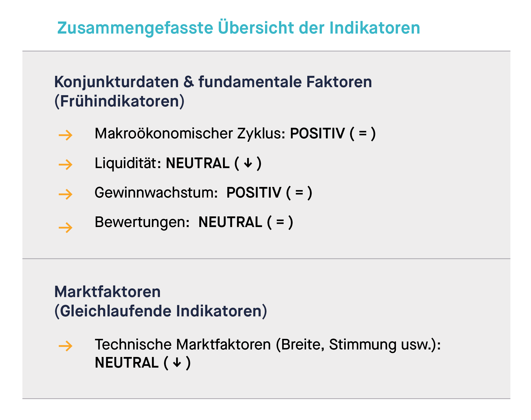
Task: Click the orange arrow beside Liquidität
Action: tap(65, 164)
